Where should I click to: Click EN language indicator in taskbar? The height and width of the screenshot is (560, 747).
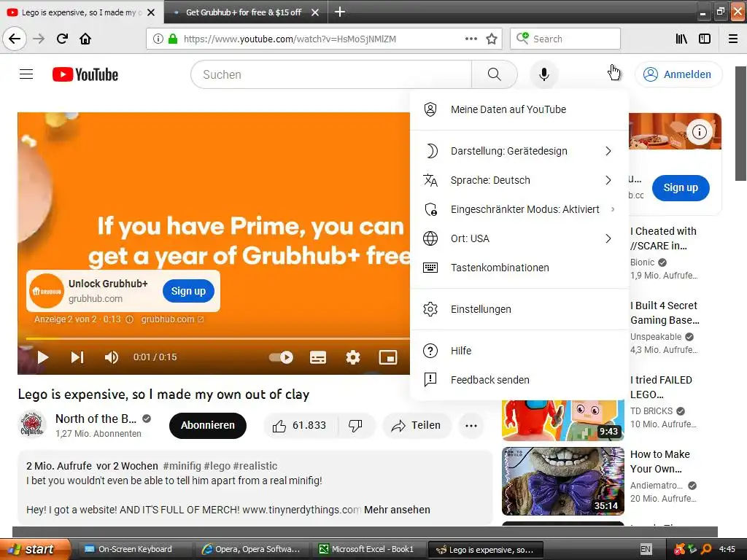point(646,549)
